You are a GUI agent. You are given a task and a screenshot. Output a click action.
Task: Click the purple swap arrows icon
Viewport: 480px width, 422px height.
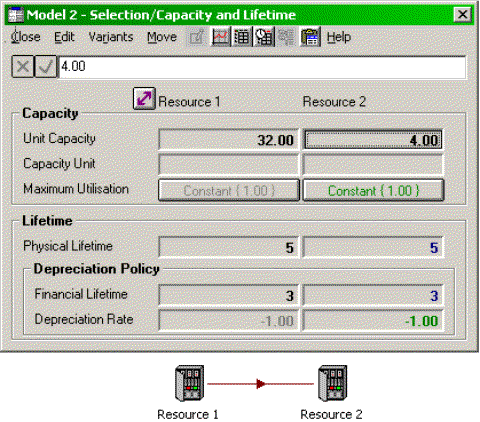point(144,99)
